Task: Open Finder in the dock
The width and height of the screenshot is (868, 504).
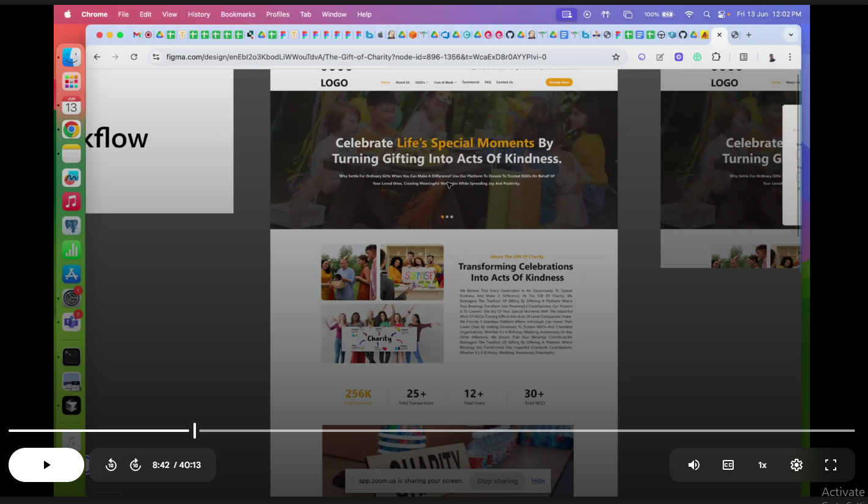Action: pyautogui.click(x=71, y=57)
